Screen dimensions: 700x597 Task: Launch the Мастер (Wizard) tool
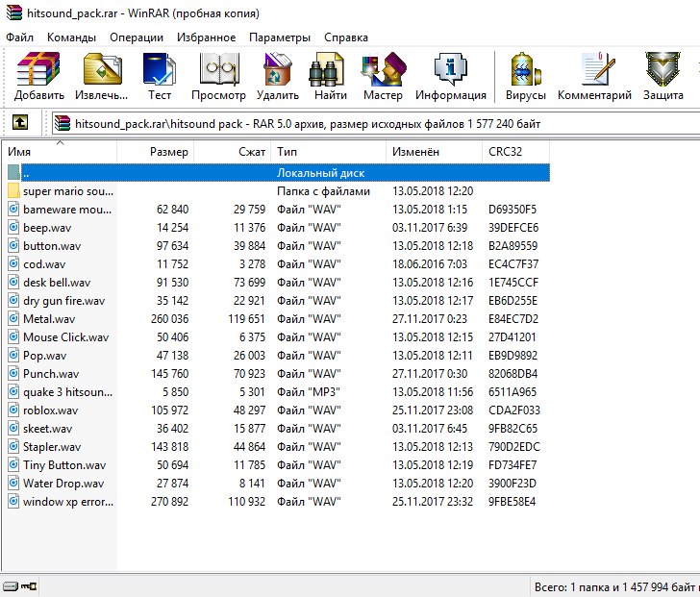coord(383,77)
